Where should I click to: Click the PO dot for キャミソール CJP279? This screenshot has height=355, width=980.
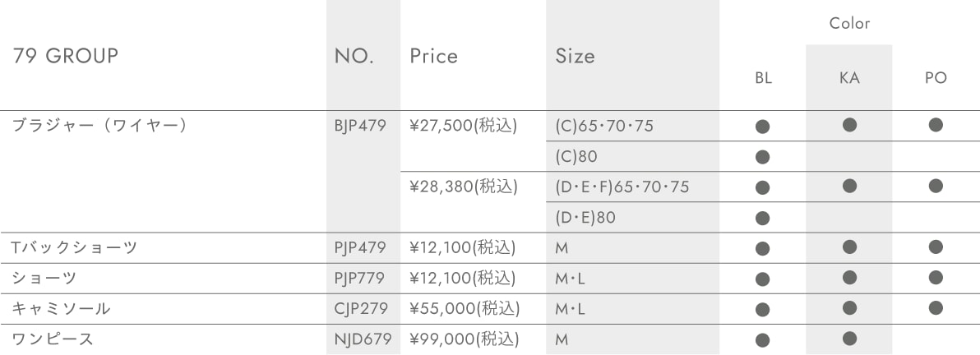tap(936, 307)
